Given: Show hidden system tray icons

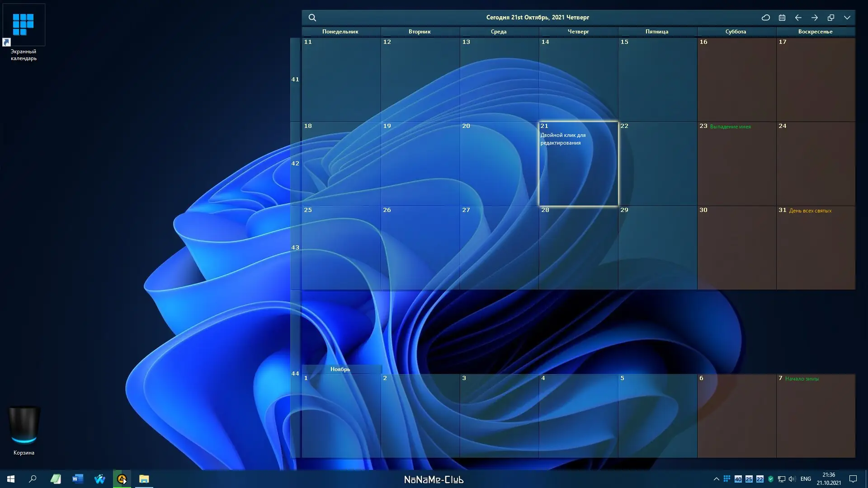Looking at the screenshot, I should point(716,479).
